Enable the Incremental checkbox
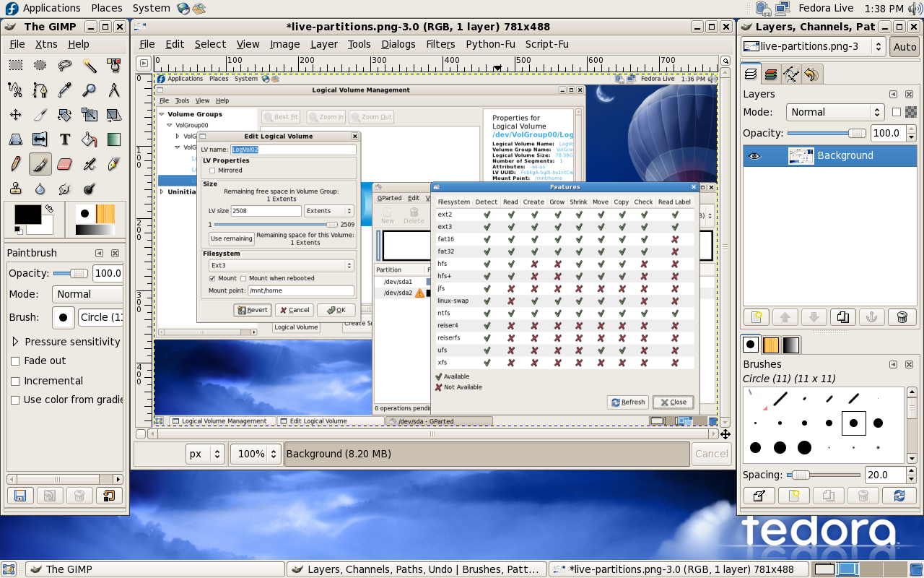 [x=15, y=381]
